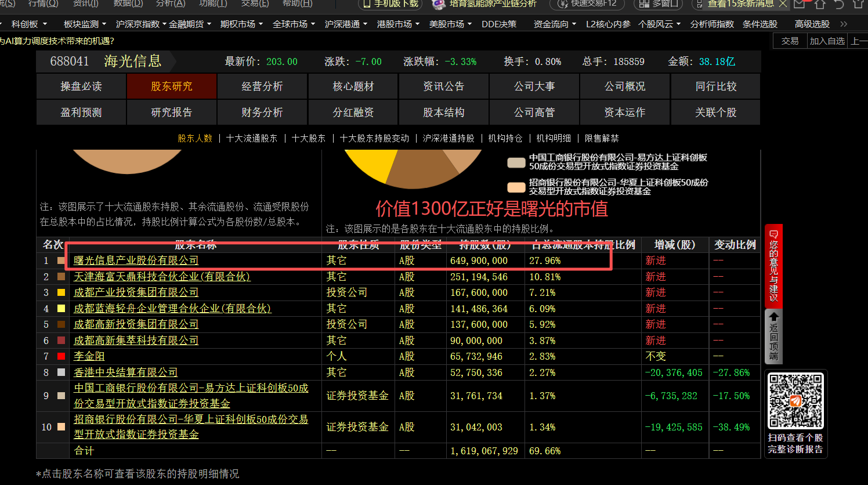Open the robot icon 培育氢能源产业链分析
Viewport: 868px width, 485px height.
tap(485, 3)
